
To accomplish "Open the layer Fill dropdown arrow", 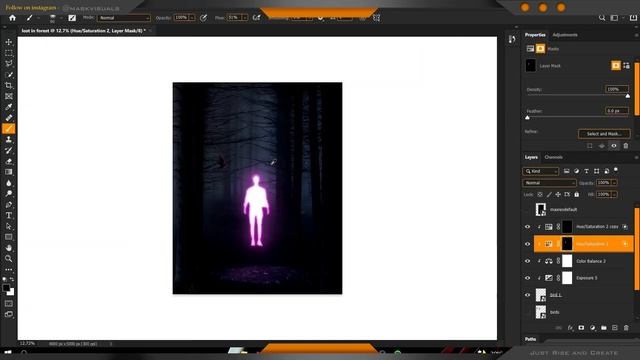I will pos(614,195).
